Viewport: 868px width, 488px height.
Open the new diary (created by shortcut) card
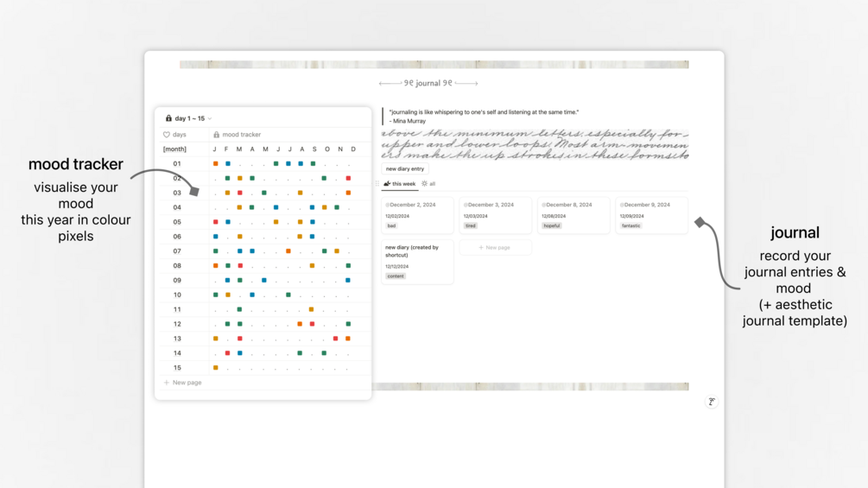tap(417, 262)
